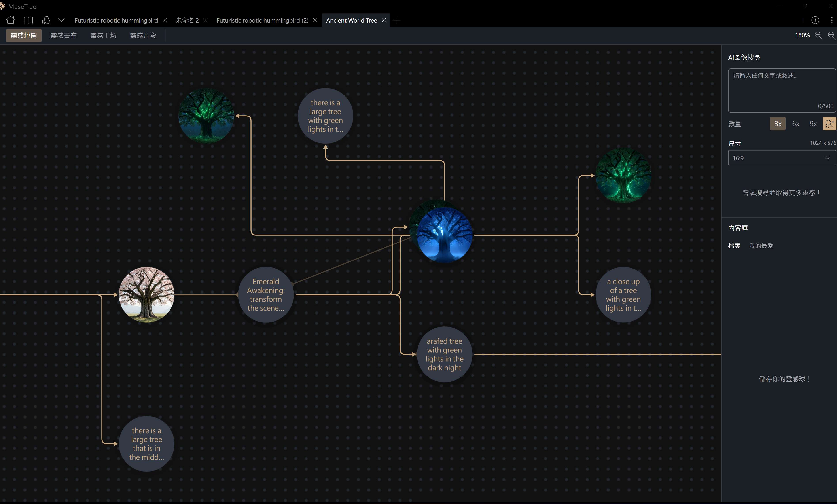Close the Futuristic robotic hummingbird (2) tab
Image resolution: width=837 pixels, height=504 pixels.
click(315, 20)
